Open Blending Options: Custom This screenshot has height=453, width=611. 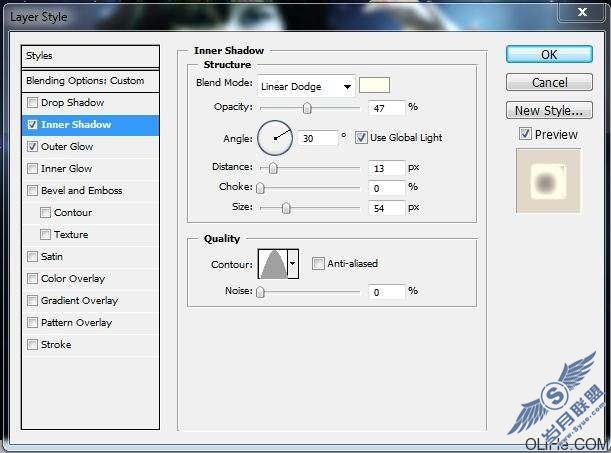tap(90, 81)
